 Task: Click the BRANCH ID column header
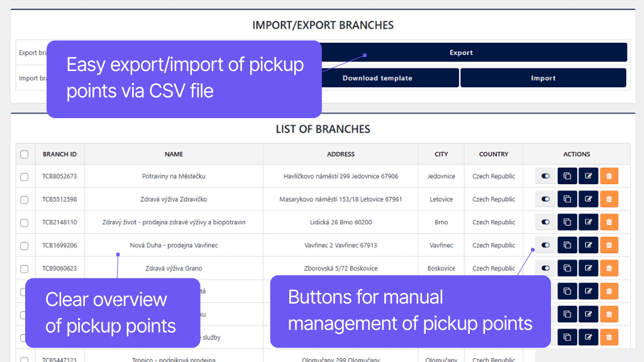point(60,155)
